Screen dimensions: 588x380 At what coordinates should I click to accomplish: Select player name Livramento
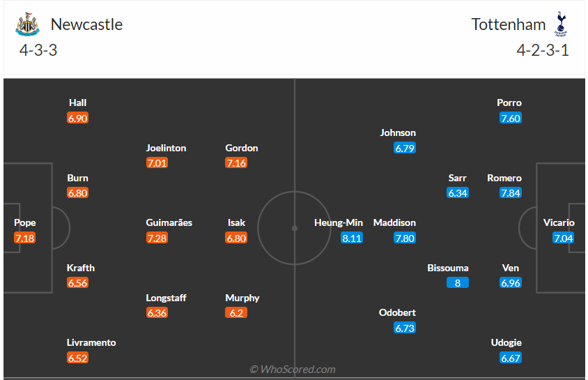click(x=91, y=342)
